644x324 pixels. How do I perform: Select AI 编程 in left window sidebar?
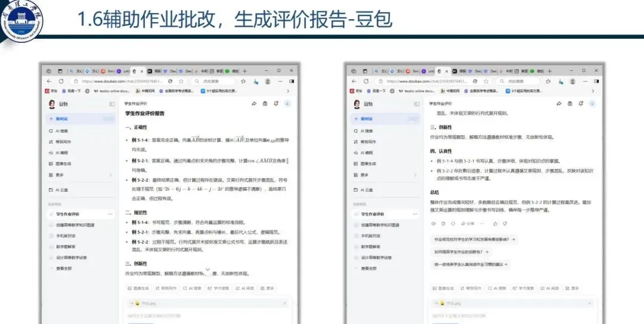click(58, 152)
